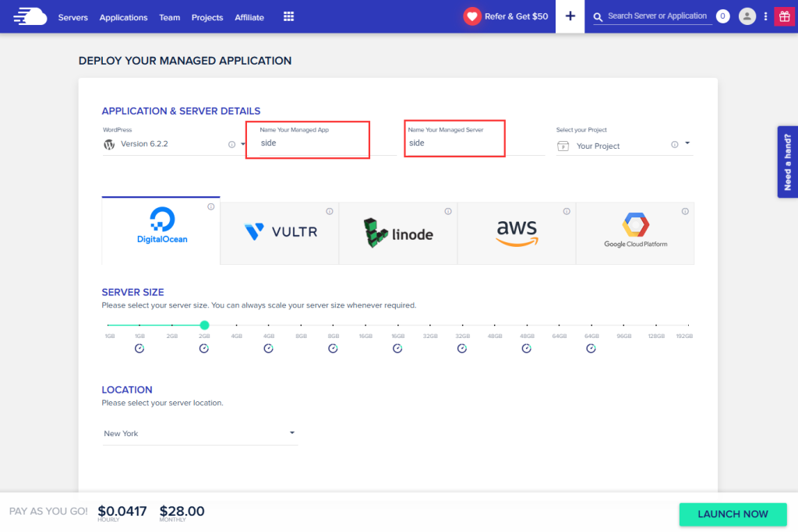The image size is (798, 532).
Task: Click the gauge icon under 2GB
Action: (204, 348)
